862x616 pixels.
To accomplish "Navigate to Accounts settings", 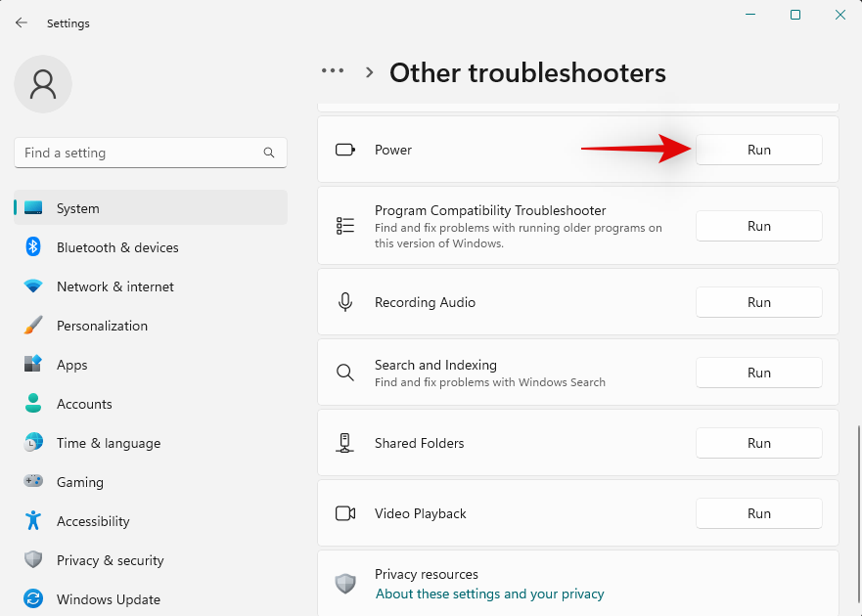I will (x=151, y=404).
